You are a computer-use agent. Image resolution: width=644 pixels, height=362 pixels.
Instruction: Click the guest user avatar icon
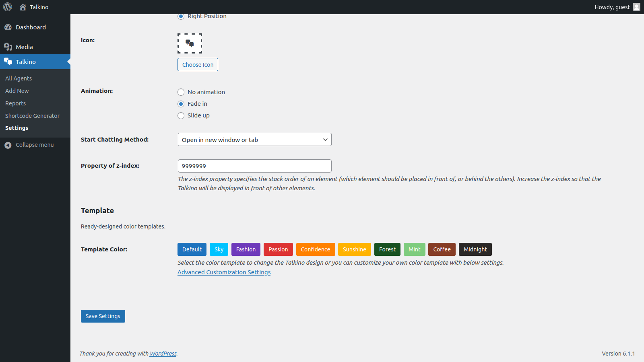(x=636, y=7)
